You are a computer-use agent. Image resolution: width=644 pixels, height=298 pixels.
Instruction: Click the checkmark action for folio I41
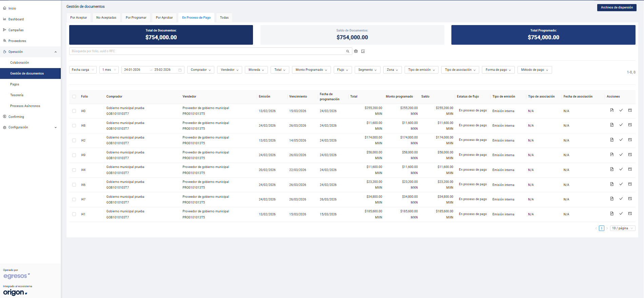621,214
